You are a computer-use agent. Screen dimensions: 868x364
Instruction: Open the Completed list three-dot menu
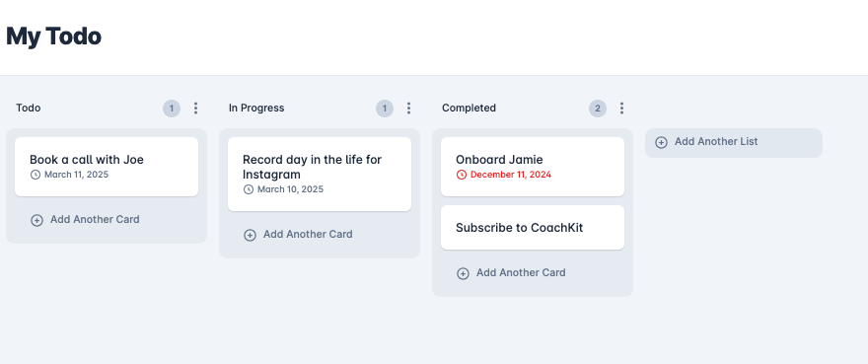[621, 109]
